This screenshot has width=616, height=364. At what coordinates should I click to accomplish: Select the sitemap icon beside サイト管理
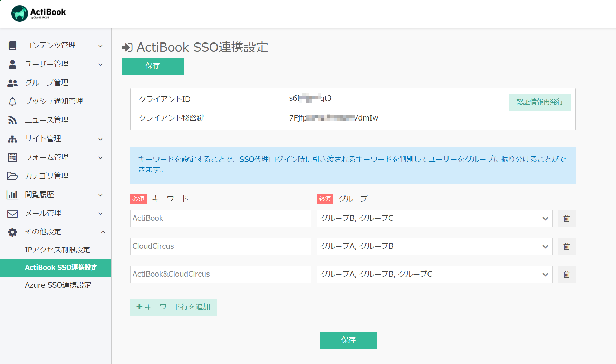click(13, 138)
